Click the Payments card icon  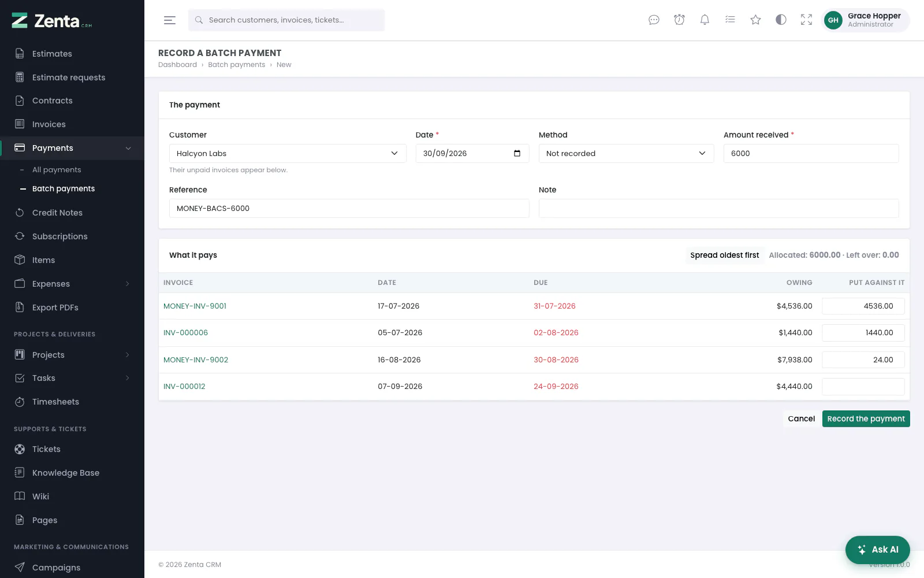pyautogui.click(x=20, y=148)
